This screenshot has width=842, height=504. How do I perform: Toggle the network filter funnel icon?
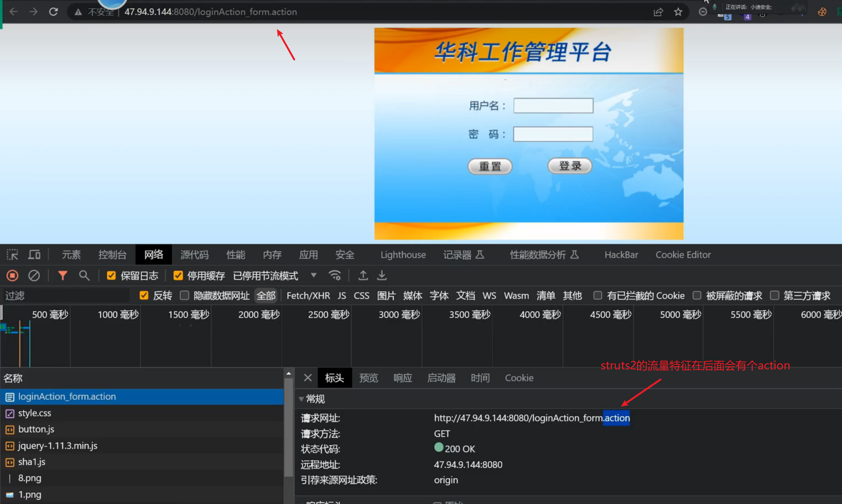point(62,276)
